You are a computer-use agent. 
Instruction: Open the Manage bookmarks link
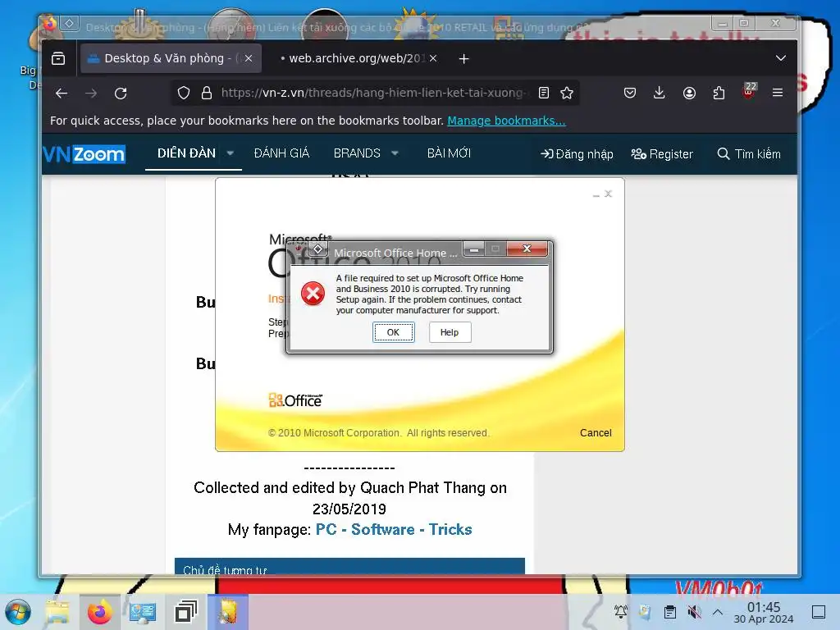tap(506, 121)
